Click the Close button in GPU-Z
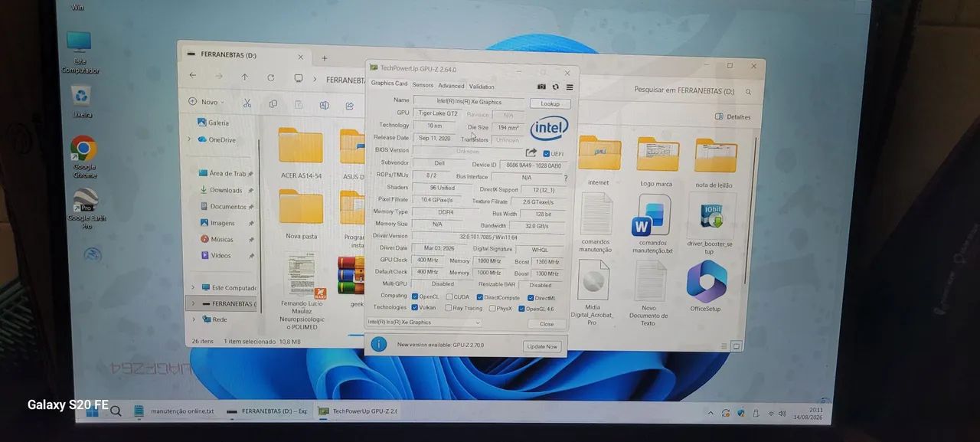 point(547,324)
